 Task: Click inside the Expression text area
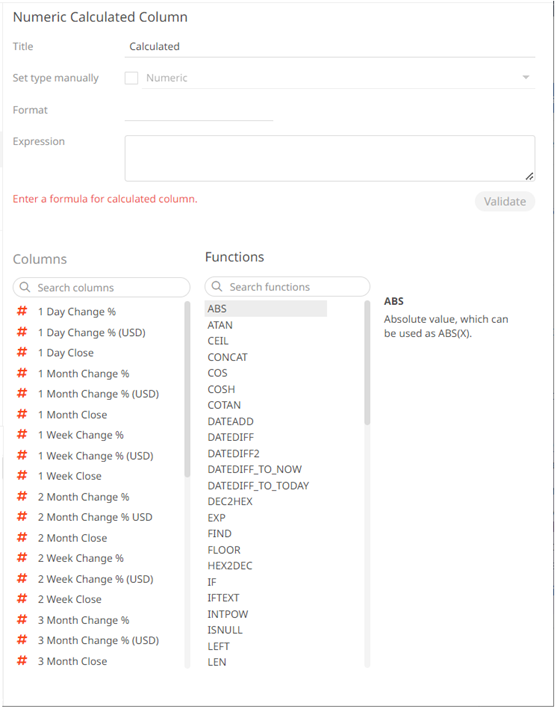[x=330, y=158]
